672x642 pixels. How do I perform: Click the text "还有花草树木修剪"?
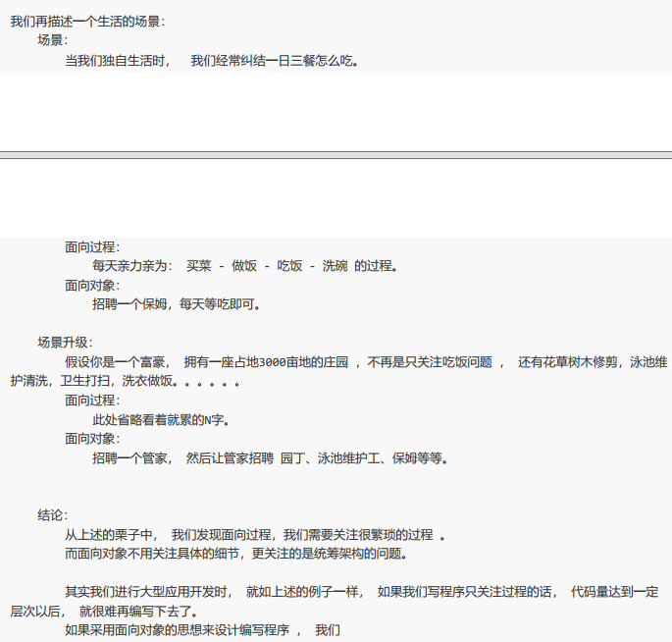coord(567,362)
